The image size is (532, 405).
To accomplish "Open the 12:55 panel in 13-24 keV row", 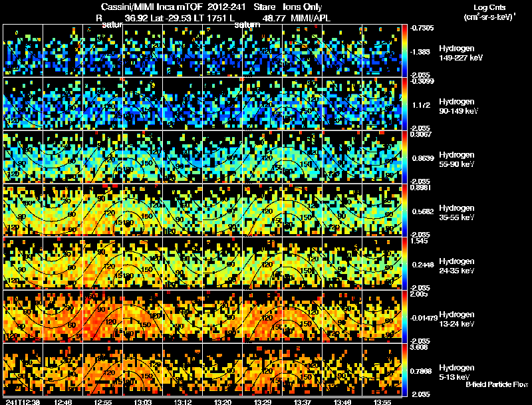I will (x=103, y=317).
